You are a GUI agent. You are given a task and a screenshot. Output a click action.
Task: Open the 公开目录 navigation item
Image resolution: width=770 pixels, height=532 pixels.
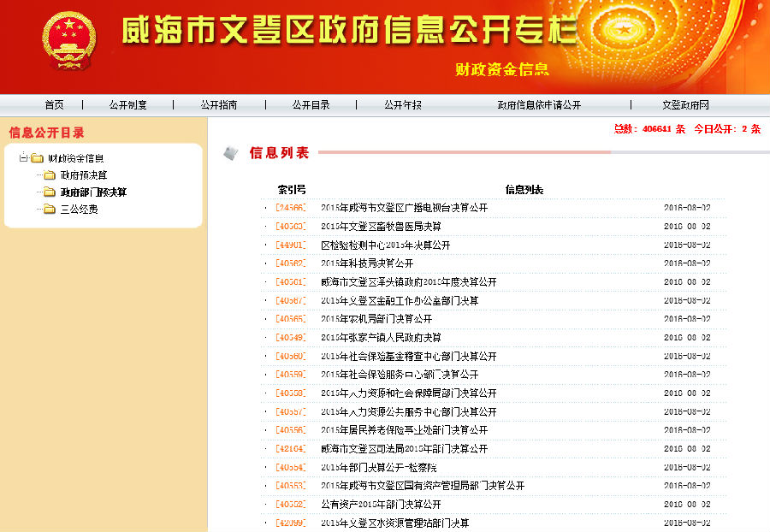(314, 104)
